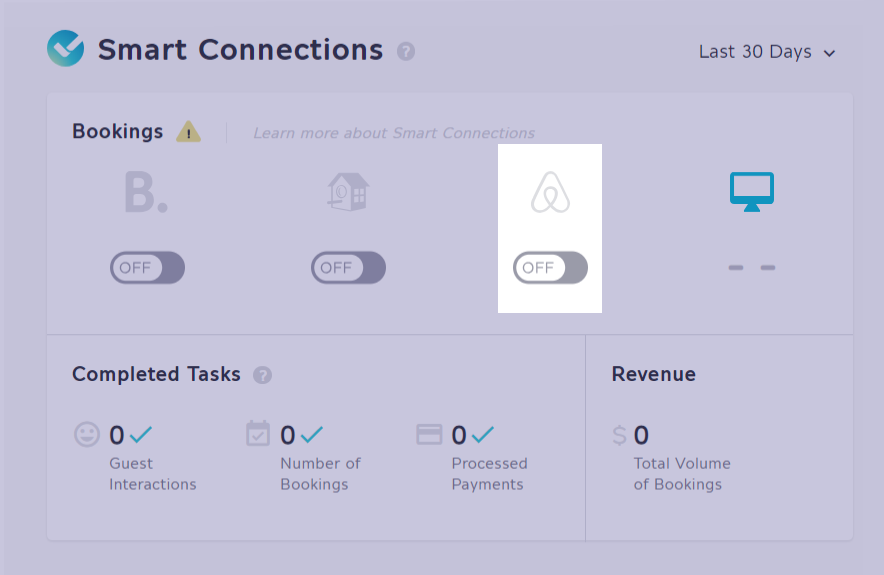Click the dashes under the monitor icon
Screen dimensions: 884x575
[752, 268]
